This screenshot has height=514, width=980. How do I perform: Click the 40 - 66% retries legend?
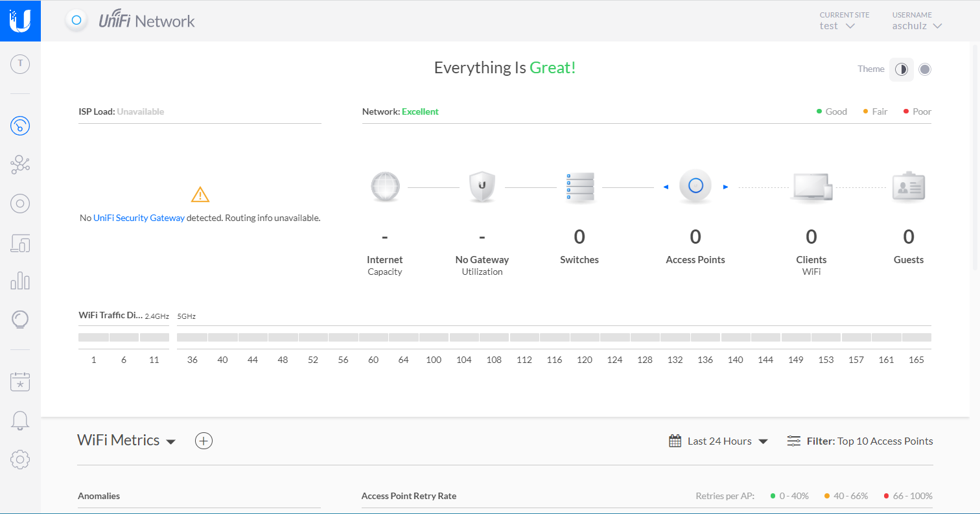[x=846, y=496]
